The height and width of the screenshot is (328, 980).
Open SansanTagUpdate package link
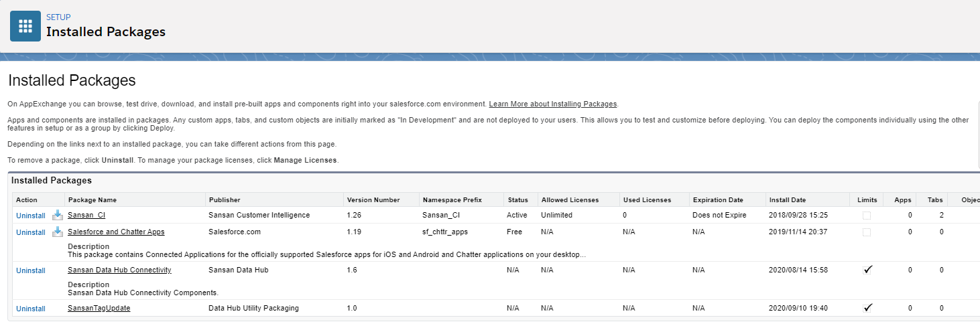(99, 308)
